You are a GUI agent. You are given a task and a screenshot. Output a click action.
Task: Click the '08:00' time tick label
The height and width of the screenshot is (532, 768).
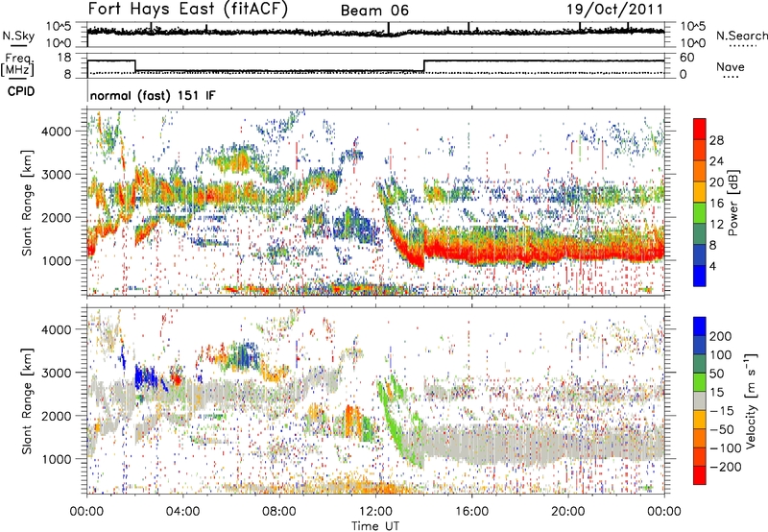click(x=279, y=512)
